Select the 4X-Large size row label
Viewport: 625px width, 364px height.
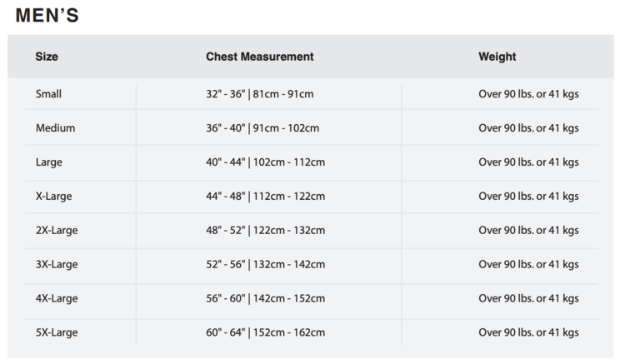click(57, 298)
